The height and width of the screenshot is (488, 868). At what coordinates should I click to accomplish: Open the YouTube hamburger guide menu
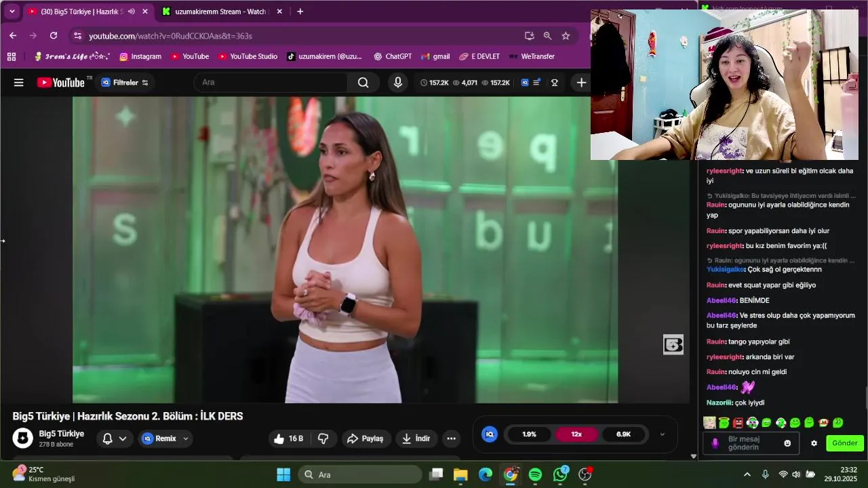click(19, 83)
